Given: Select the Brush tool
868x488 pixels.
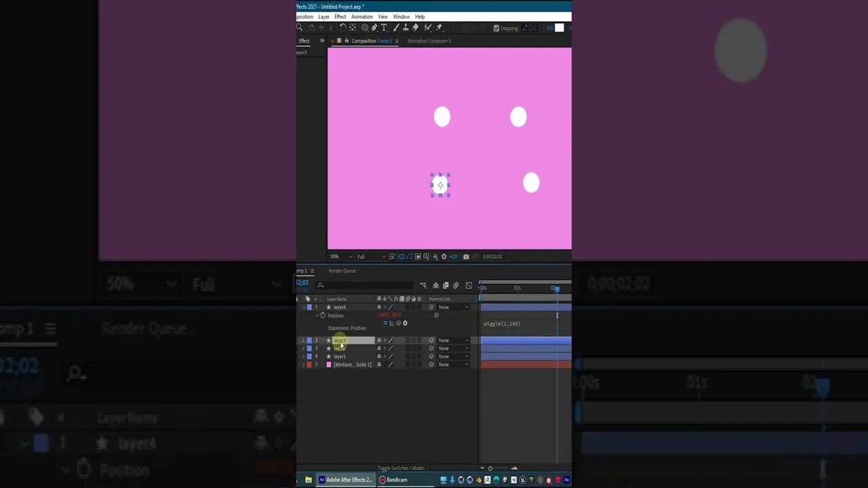Looking at the screenshot, I should coord(395,28).
